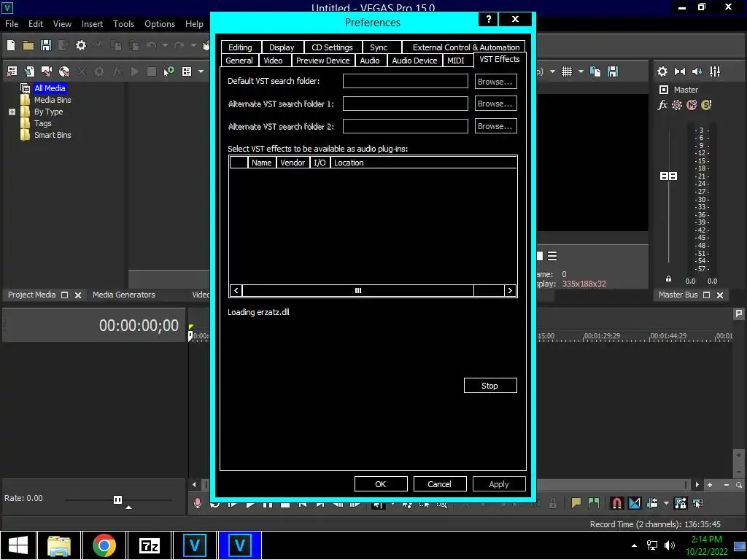Select the Media Bins folder

click(x=53, y=100)
